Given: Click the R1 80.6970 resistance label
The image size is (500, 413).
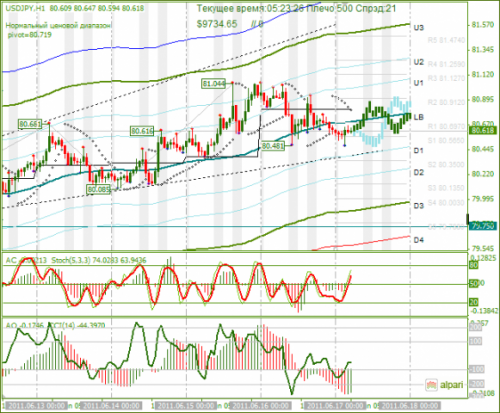Looking at the screenshot, I should pos(446,126).
